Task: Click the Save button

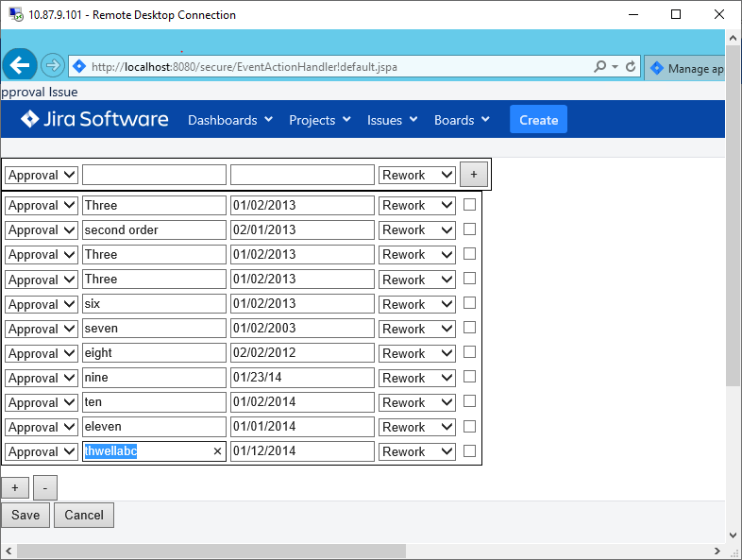Action: point(25,515)
